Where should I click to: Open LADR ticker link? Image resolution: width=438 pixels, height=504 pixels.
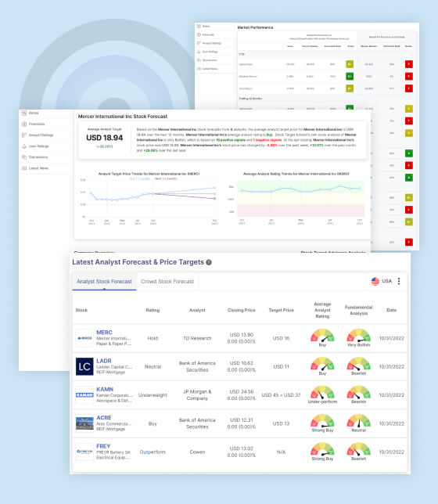tap(104, 361)
